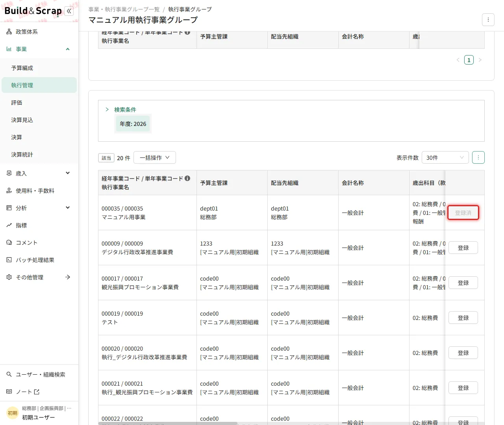Click the 年度: 2026 filter tag
Viewport: 504px width, 425px height.
(x=133, y=124)
